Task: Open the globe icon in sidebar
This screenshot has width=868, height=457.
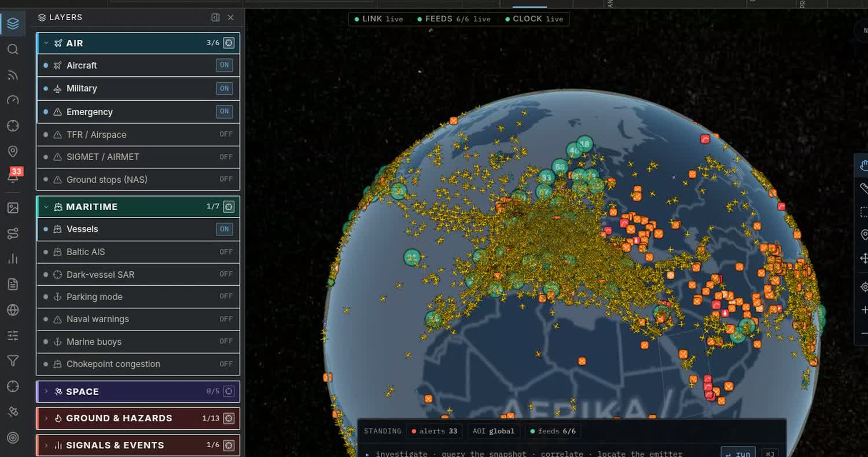Action: 13,310
